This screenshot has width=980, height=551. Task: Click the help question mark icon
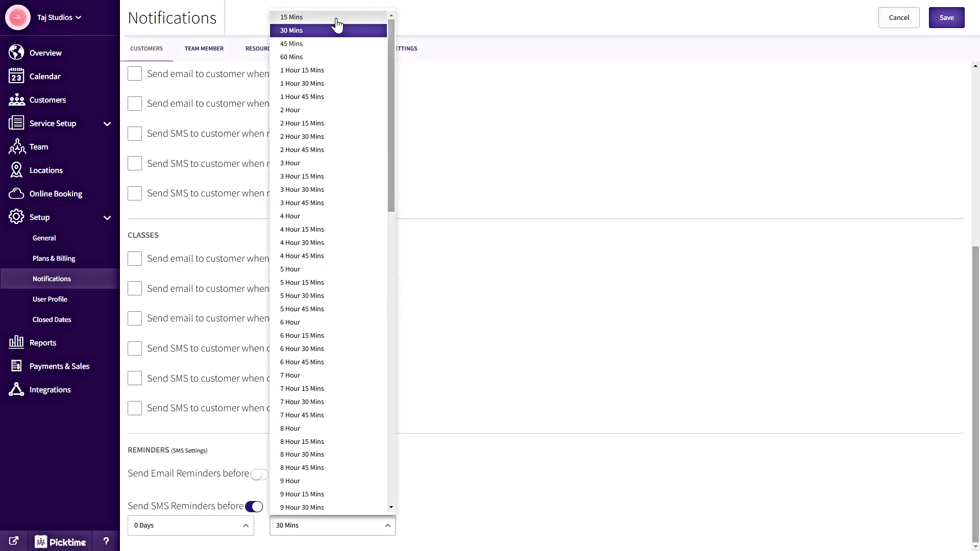(106, 541)
